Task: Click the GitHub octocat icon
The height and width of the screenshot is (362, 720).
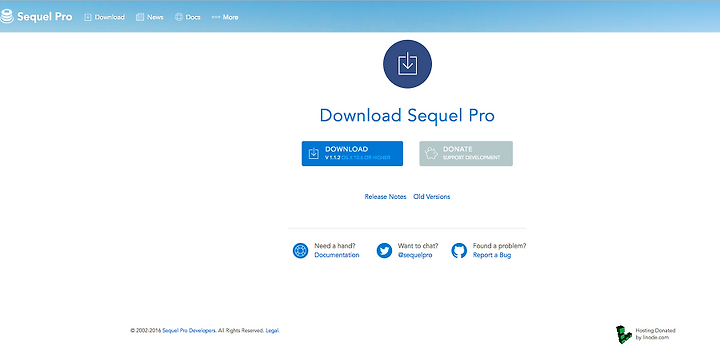Action: (x=459, y=250)
